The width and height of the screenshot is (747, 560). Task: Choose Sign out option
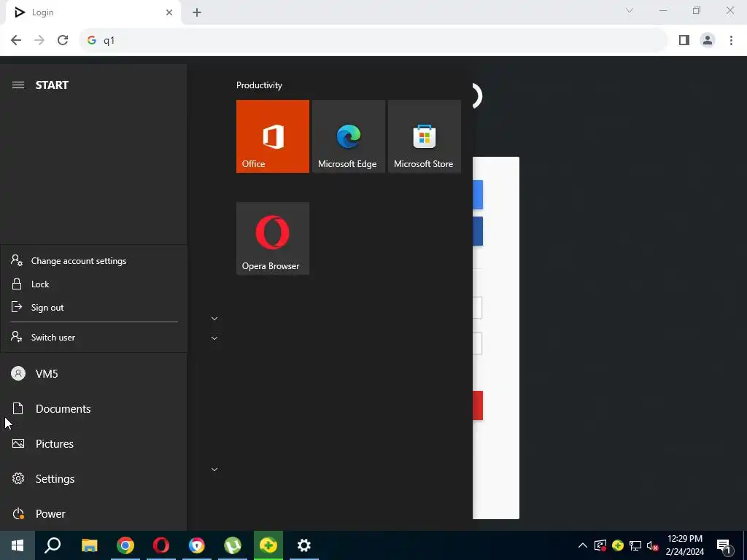[94, 307]
